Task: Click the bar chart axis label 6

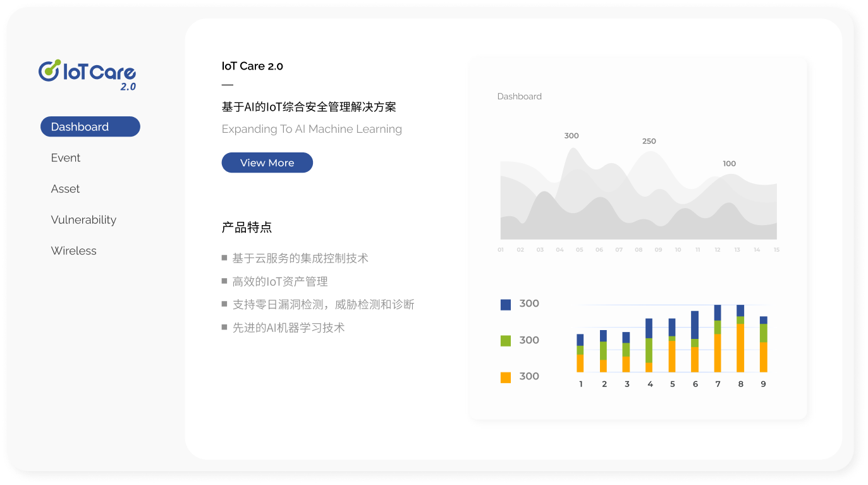Action: coord(695,384)
